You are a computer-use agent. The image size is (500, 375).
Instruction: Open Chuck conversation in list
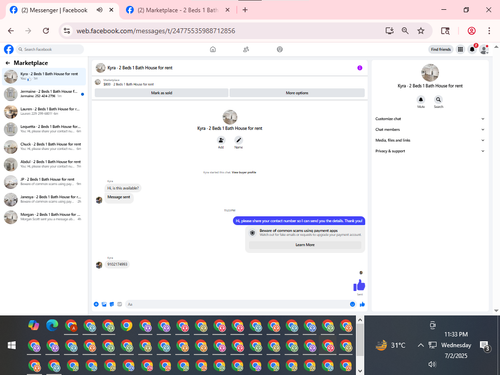(x=44, y=146)
